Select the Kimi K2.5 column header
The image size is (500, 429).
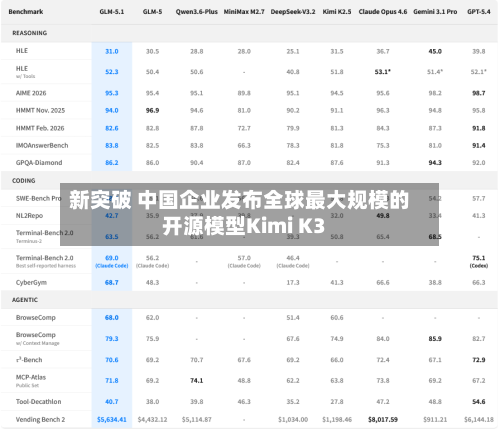[x=337, y=12]
